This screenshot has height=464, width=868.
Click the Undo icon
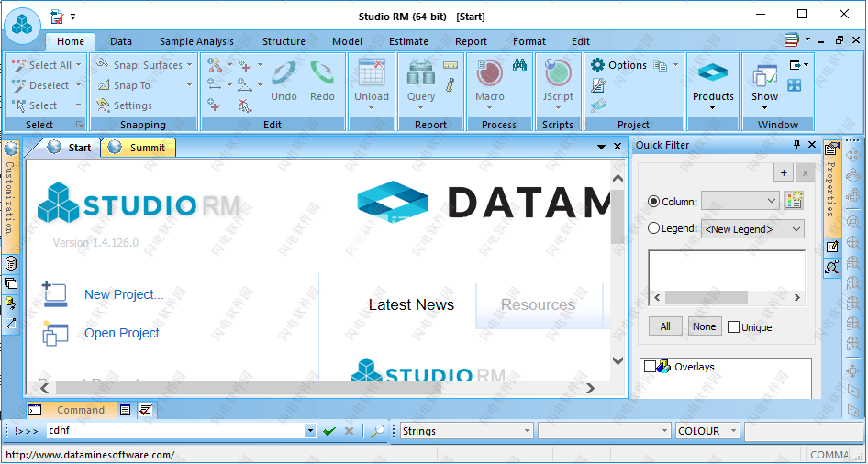(284, 72)
